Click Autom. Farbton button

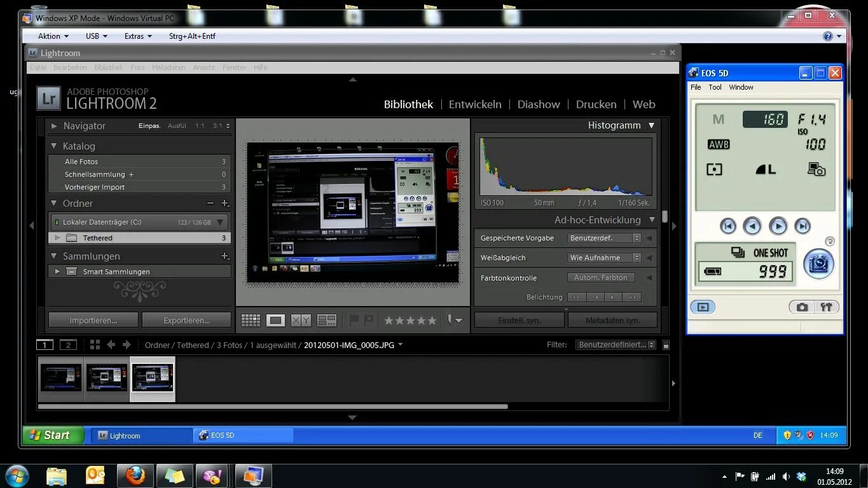(x=601, y=277)
